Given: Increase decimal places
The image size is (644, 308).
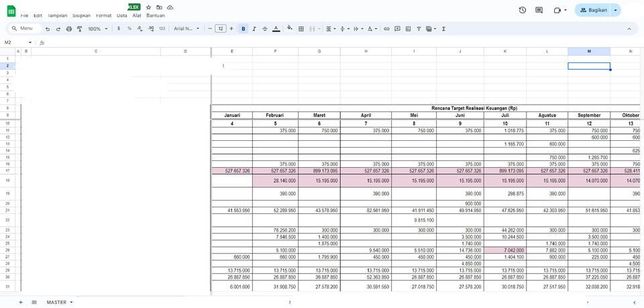Looking at the screenshot, I should 151,29.
